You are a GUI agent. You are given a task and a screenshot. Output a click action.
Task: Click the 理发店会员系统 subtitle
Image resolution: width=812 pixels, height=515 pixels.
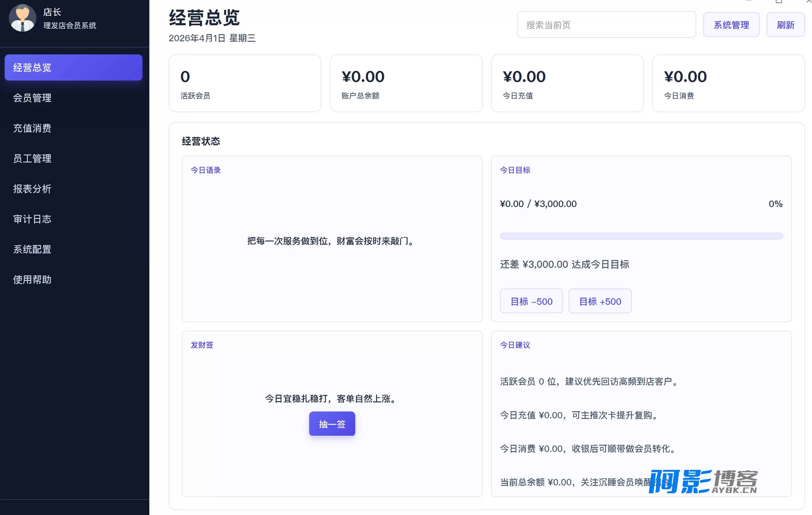70,26
